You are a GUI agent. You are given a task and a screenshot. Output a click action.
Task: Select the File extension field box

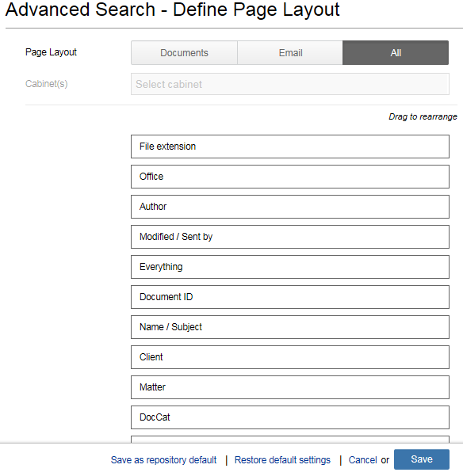290,147
